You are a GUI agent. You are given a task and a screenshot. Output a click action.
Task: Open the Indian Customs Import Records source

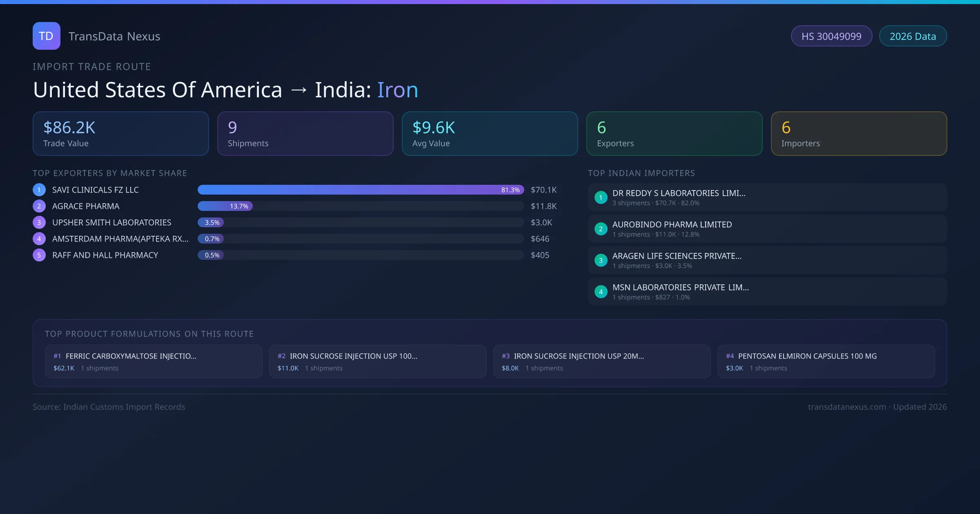tap(109, 407)
